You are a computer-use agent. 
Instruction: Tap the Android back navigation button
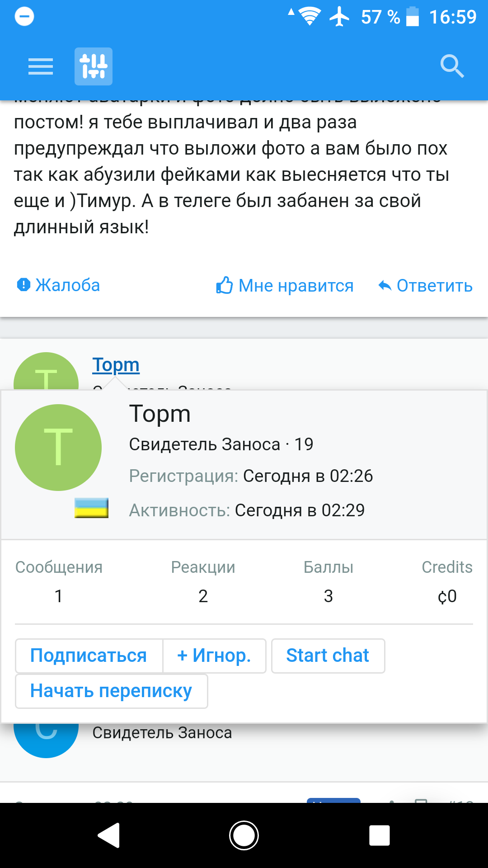pyautogui.click(x=109, y=835)
